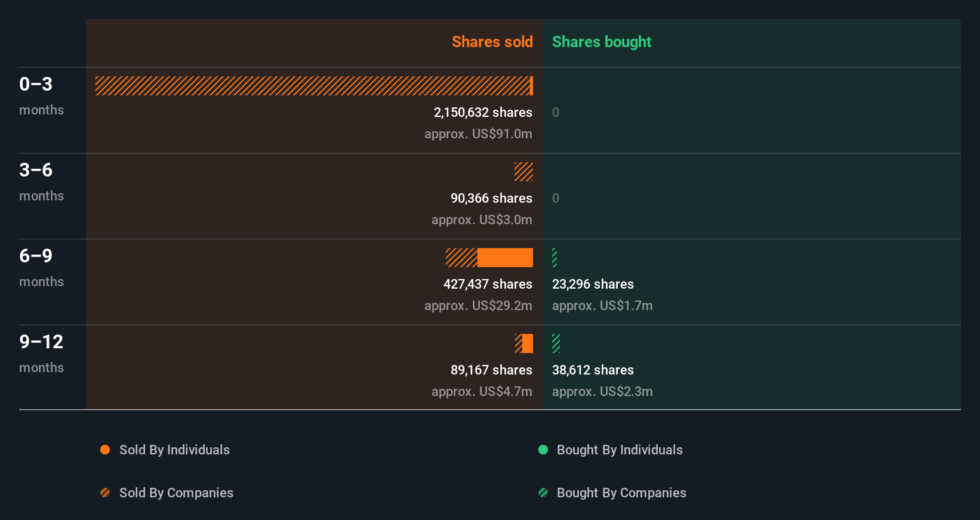Click the green Bought By Individuals legend dot

point(543,450)
